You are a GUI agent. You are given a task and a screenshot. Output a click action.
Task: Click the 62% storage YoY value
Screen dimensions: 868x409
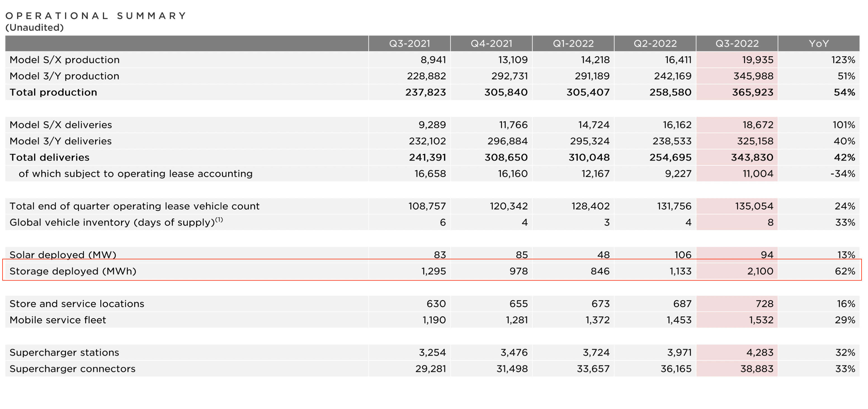pyautogui.click(x=845, y=271)
